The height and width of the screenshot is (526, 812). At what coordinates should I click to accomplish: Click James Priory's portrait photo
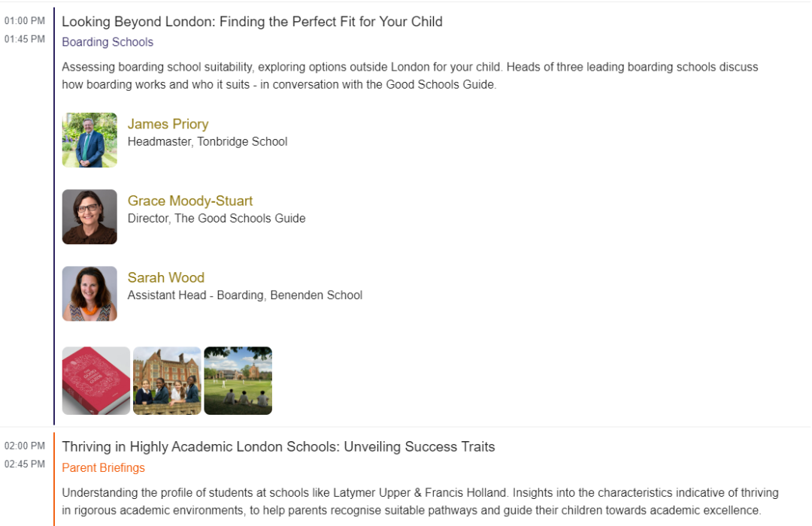pyautogui.click(x=89, y=140)
